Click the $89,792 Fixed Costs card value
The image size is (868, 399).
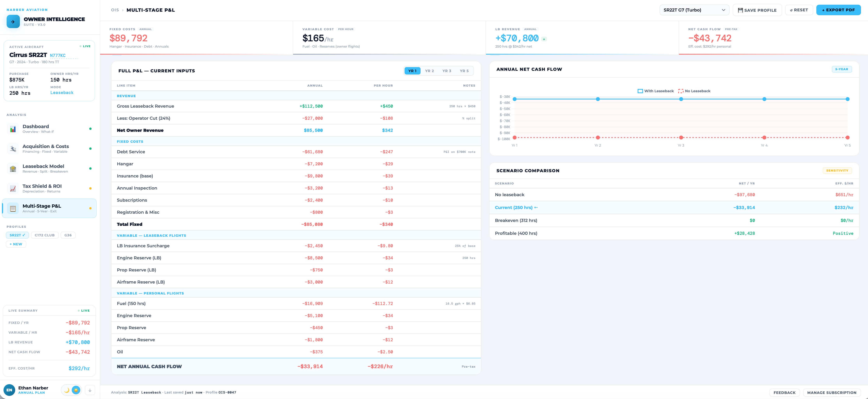click(128, 38)
